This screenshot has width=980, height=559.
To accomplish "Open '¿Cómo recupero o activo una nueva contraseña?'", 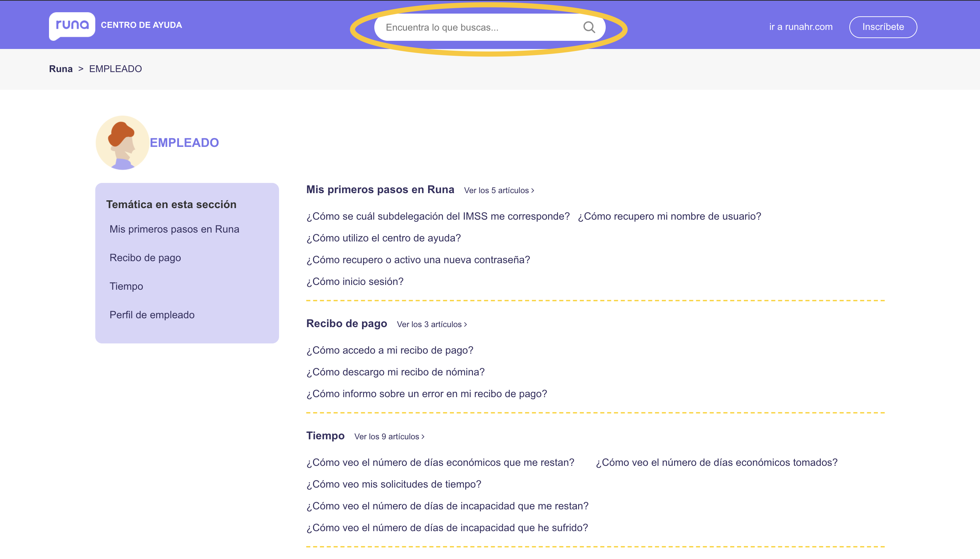I will click(x=418, y=260).
